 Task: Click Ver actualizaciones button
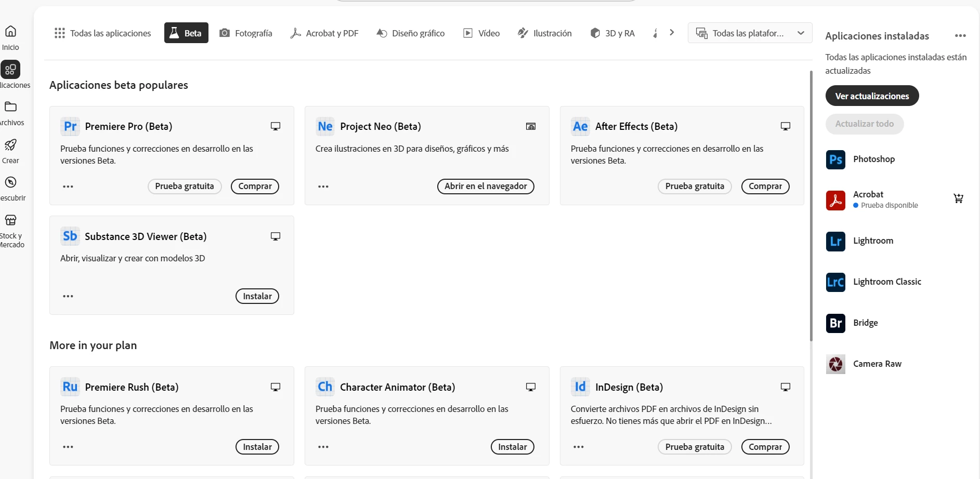(x=872, y=96)
